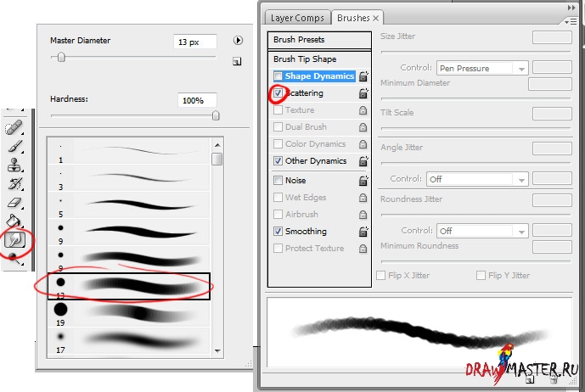The height and width of the screenshot is (392, 585).
Task: Collapse Brushes panel with double-arrow icon
Action: [x=571, y=8]
